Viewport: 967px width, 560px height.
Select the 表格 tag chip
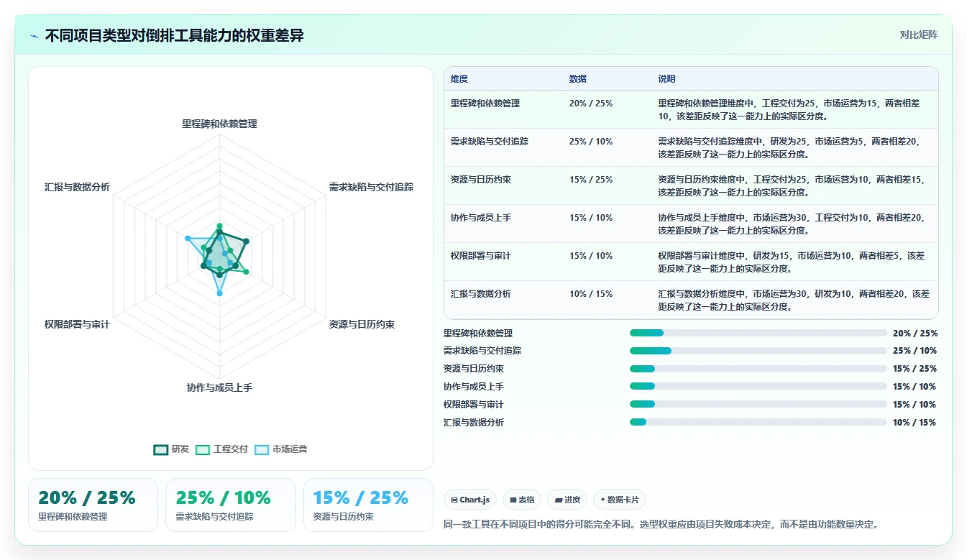[x=522, y=500]
